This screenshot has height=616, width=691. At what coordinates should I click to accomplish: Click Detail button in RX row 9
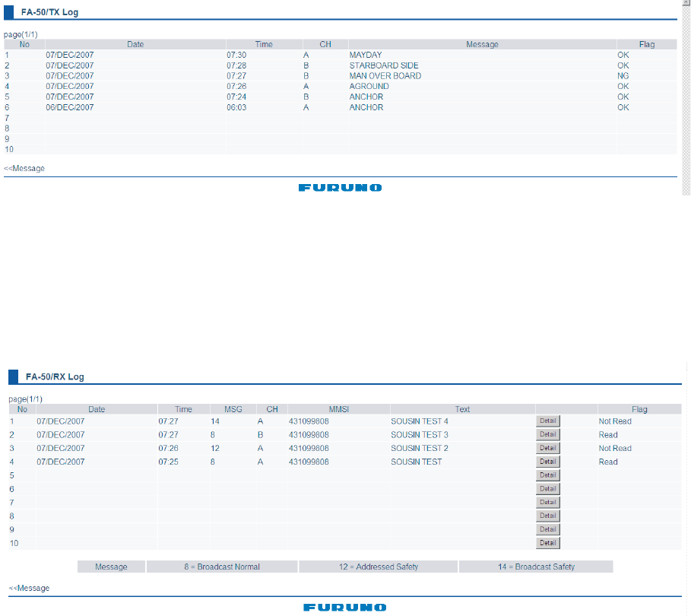pos(548,529)
